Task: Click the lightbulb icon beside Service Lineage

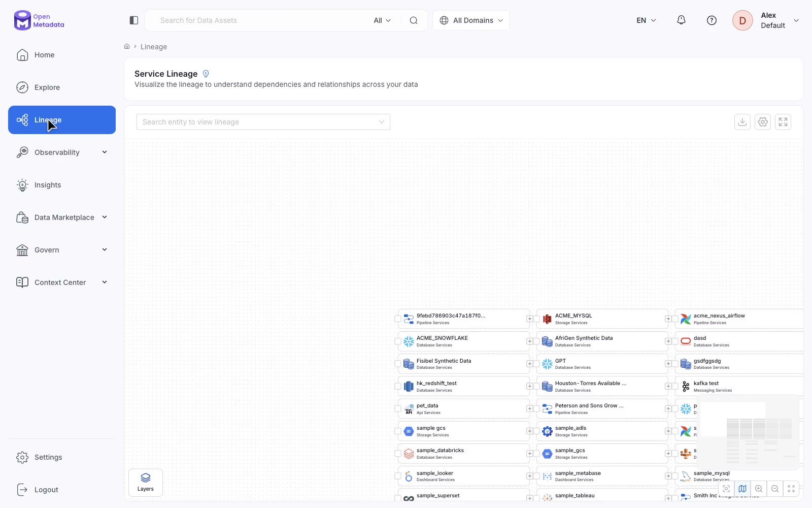Action: [x=206, y=74]
